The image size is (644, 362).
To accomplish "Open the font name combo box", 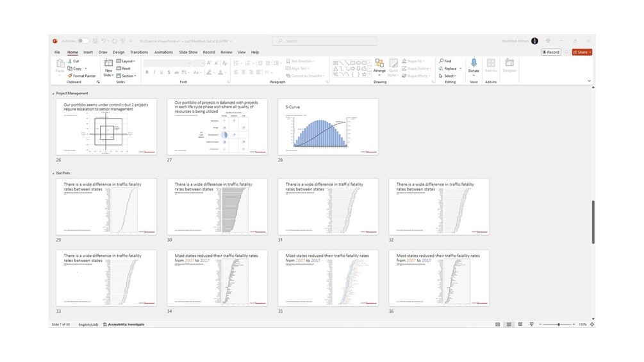I will click(167, 63).
